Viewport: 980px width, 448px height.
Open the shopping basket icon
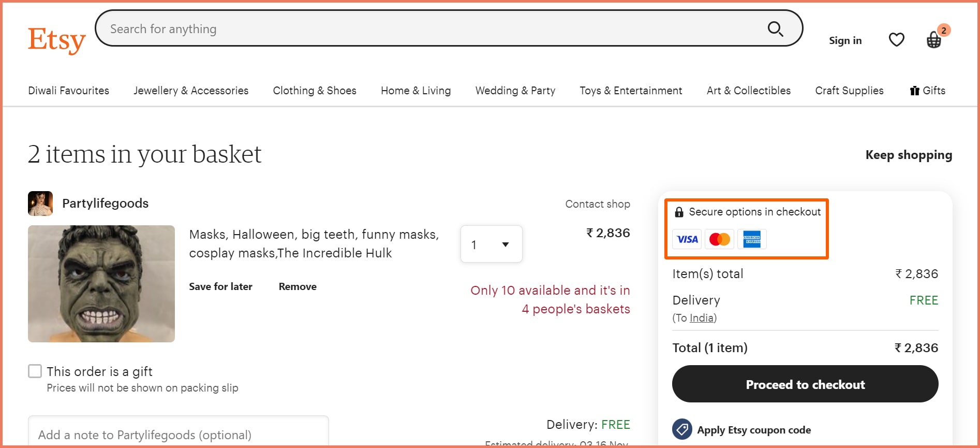934,39
